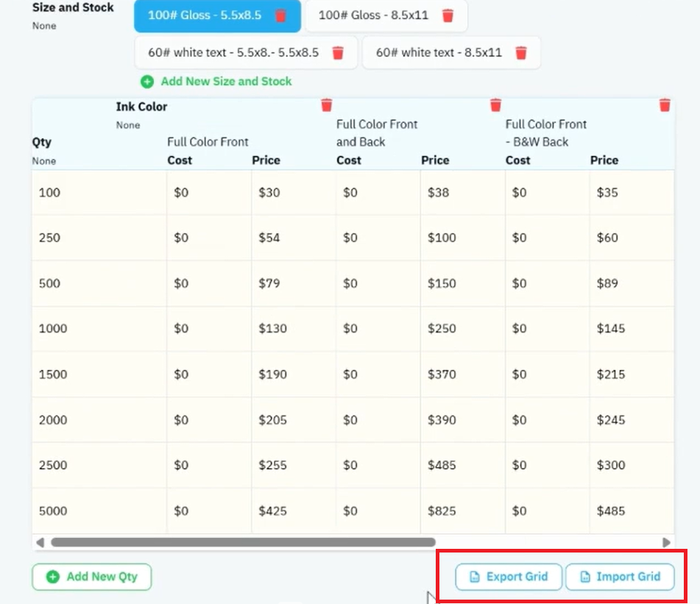Image resolution: width=700 pixels, height=604 pixels.
Task: Delete Full Color Front - B&W Back column
Action: (x=665, y=105)
